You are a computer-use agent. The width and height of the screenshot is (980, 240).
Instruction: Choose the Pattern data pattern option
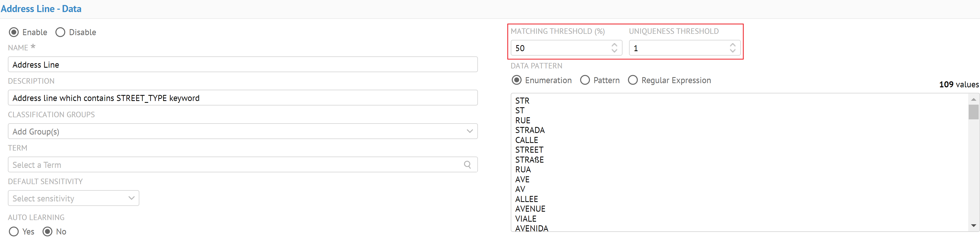[585, 80]
